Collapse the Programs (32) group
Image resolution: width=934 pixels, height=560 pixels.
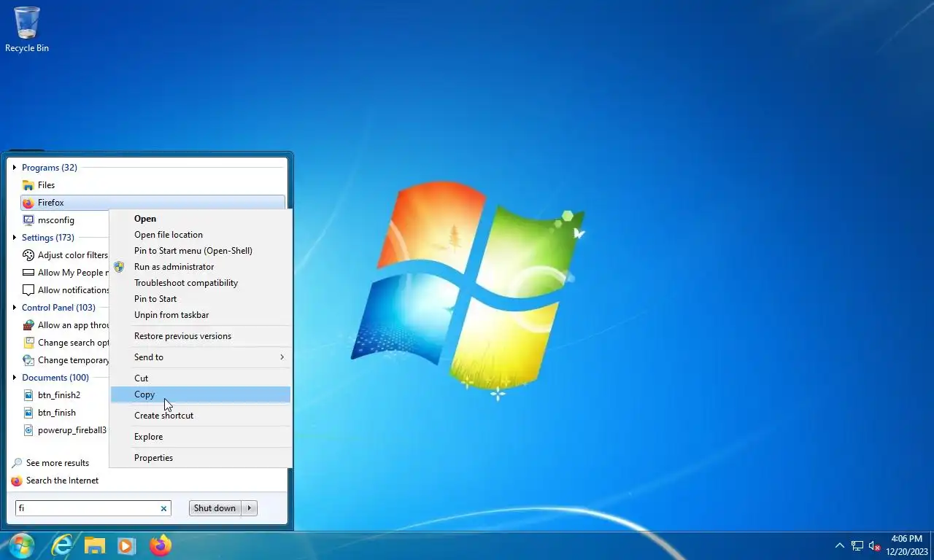point(15,168)
